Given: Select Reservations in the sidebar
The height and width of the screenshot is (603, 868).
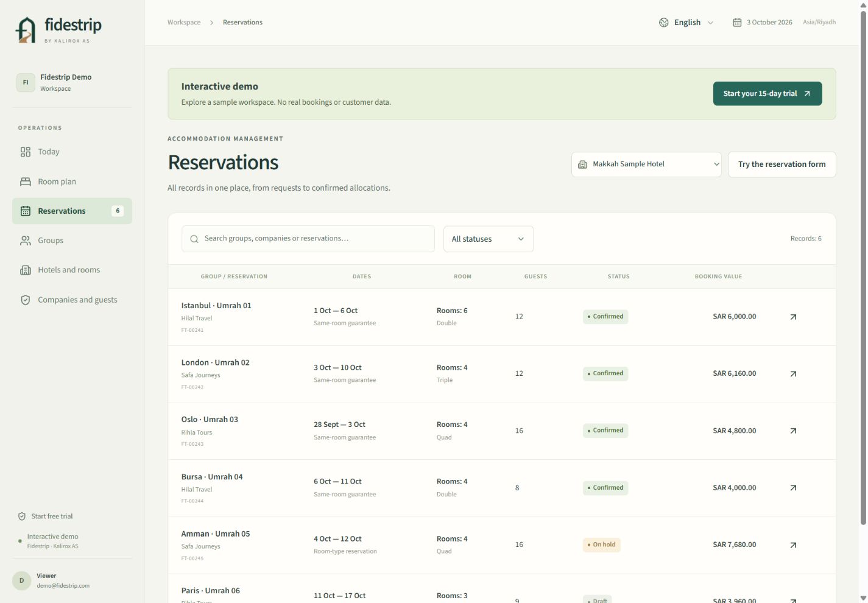Looking at the screenshot, I should 72,211.
